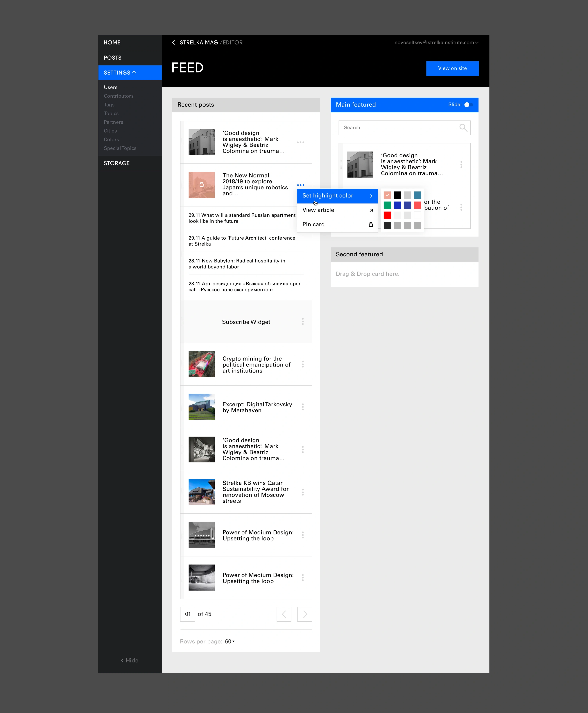This screenshot has height=713, width=588.
Task: Click the Search field in Main featured
Action: click(x=404, y=128)
